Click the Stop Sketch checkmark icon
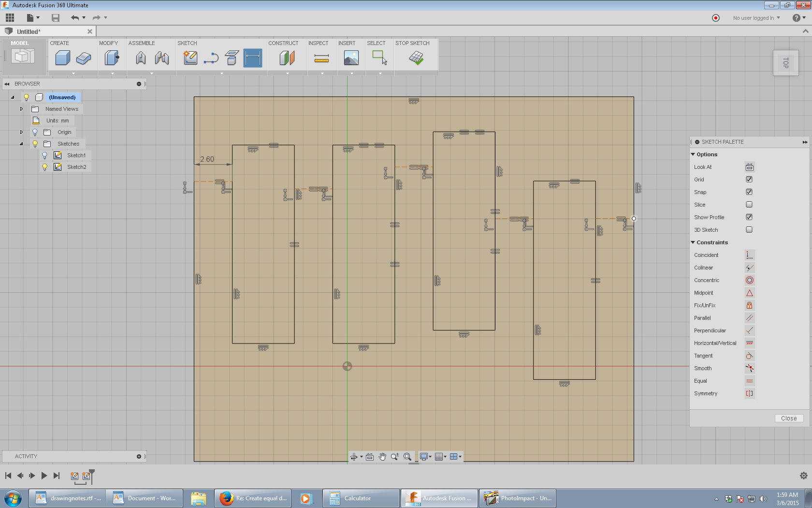This screenshot has width=812, height=508. point(416,58)
